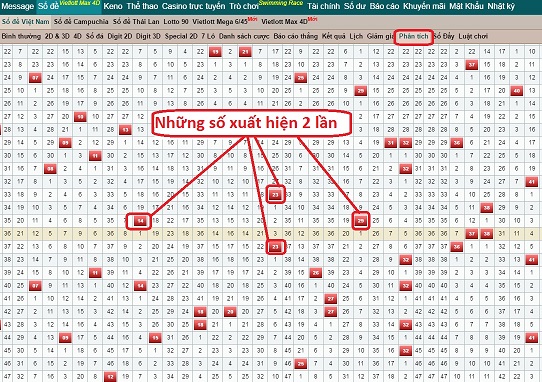Viewport: 542px width, 382px height.
Task: Open the Giảm giá discount link
Action: (380, 36)
